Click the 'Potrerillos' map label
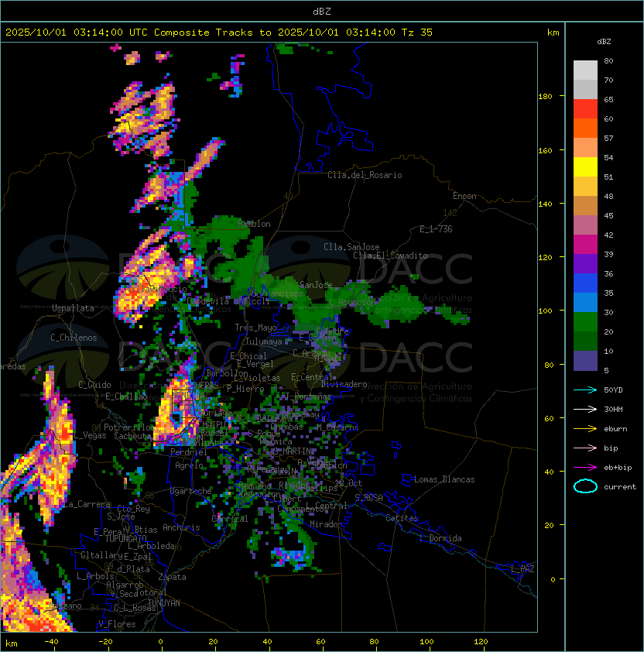Viewport: 644px width, 652px height. (x=129, y=427)
